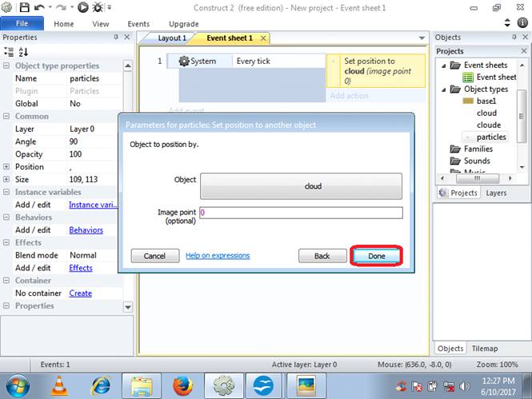Viewport: 532px width, 399px height.
Task: Click the Construct 2 gear taskbar icon
Action: [x=223, y=385]
